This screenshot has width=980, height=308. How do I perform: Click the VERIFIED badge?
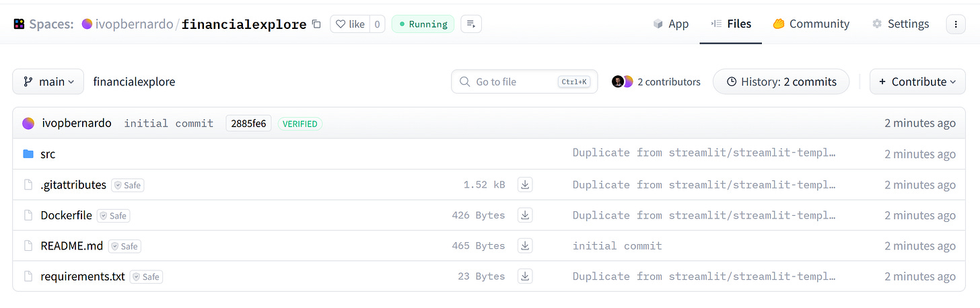[x=300, y=123]
